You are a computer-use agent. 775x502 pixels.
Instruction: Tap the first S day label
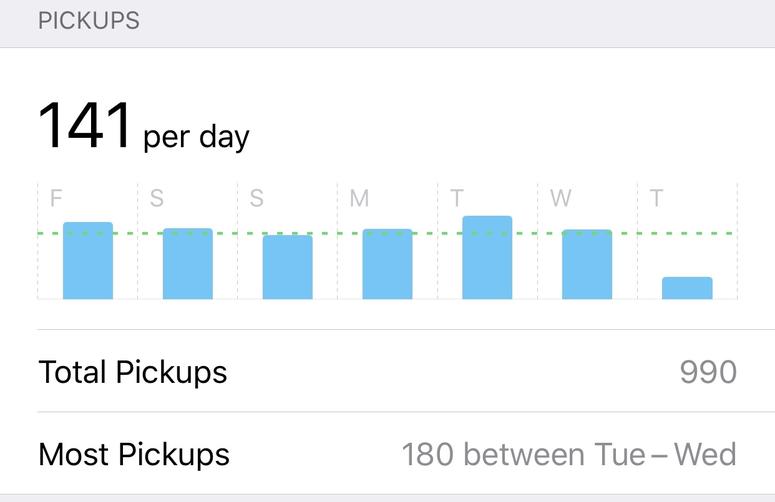(x=157, y=198)
